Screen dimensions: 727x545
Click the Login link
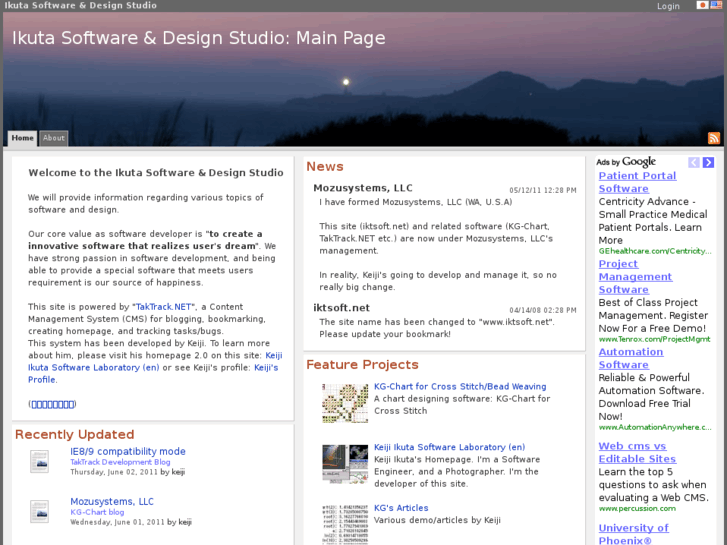pos(668,6)
